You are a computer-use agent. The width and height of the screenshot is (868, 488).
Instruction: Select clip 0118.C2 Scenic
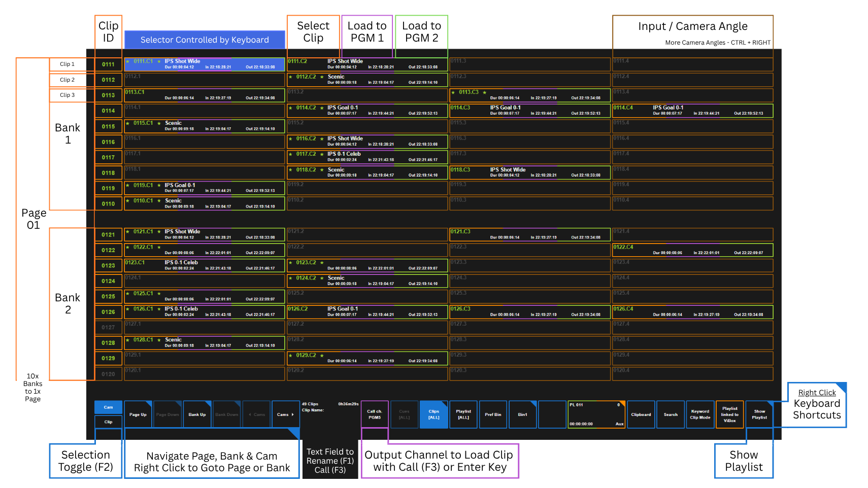click(x=368, y=172)
